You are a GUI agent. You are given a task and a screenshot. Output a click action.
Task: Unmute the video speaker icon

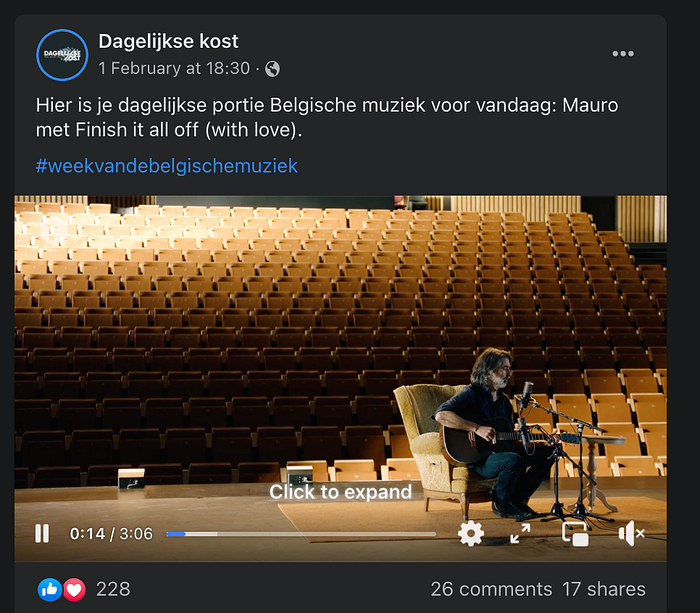(x=631, y=534)
